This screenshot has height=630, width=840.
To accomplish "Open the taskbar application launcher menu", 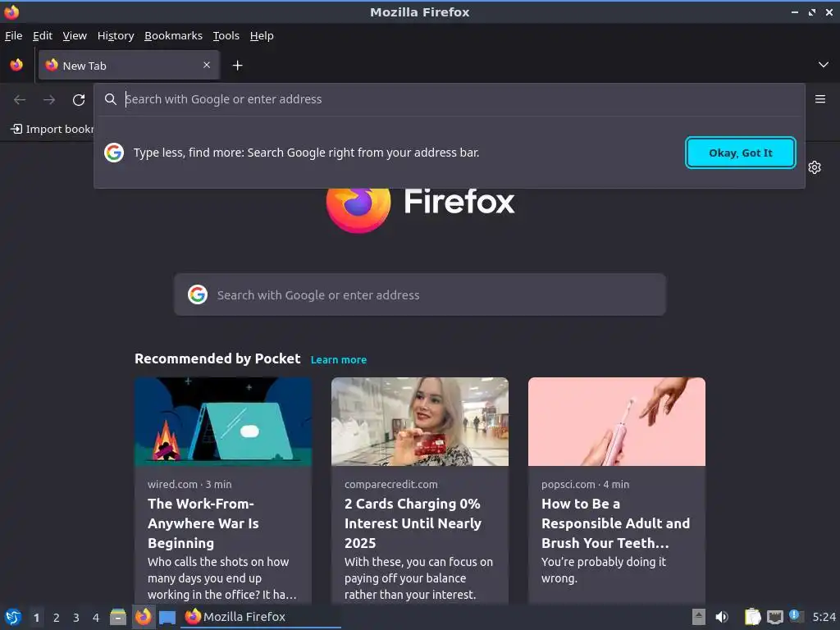I will (x=13, y=617).
